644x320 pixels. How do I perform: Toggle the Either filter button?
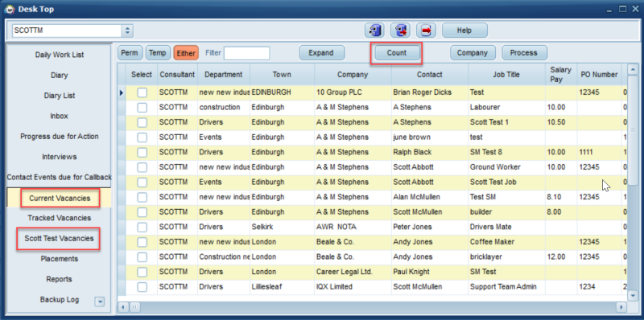point(186,53)
